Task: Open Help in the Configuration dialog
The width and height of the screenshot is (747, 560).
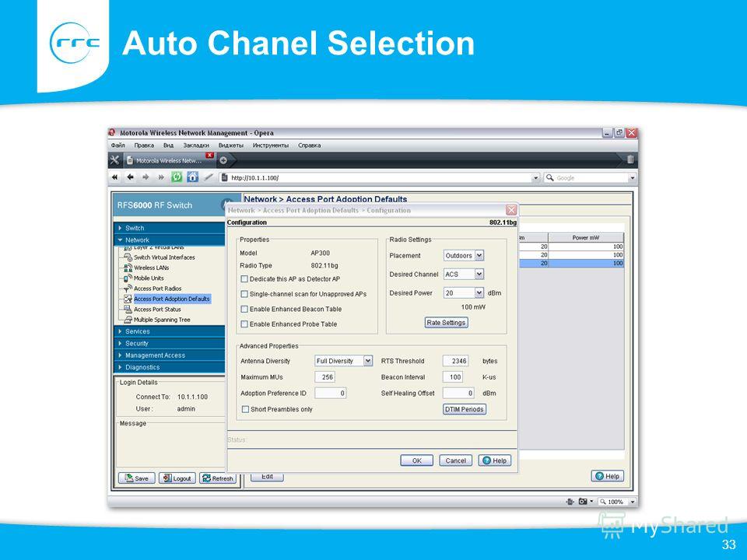Action: pos(495,460)
